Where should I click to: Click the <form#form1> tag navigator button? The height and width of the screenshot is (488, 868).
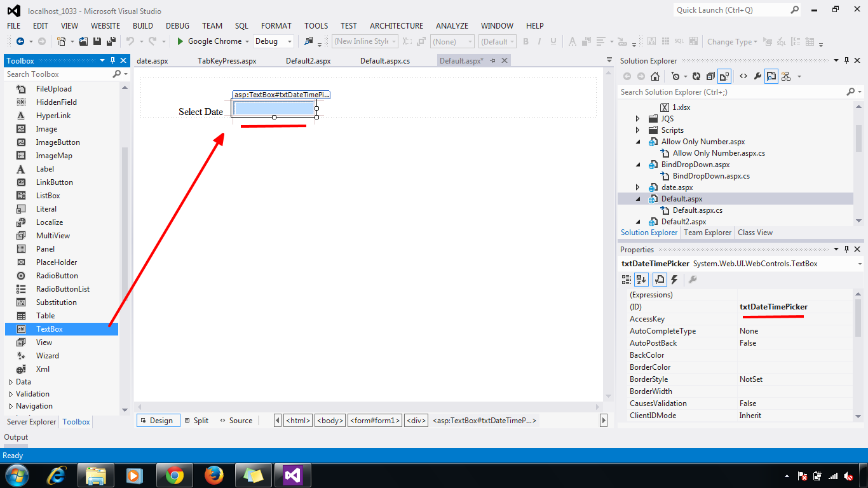point(375,421)
